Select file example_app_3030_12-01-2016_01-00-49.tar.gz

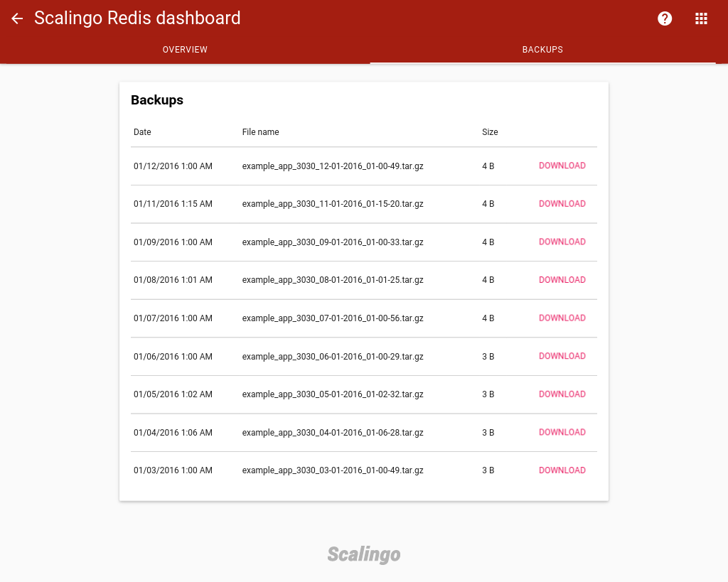tap(333, 166)
